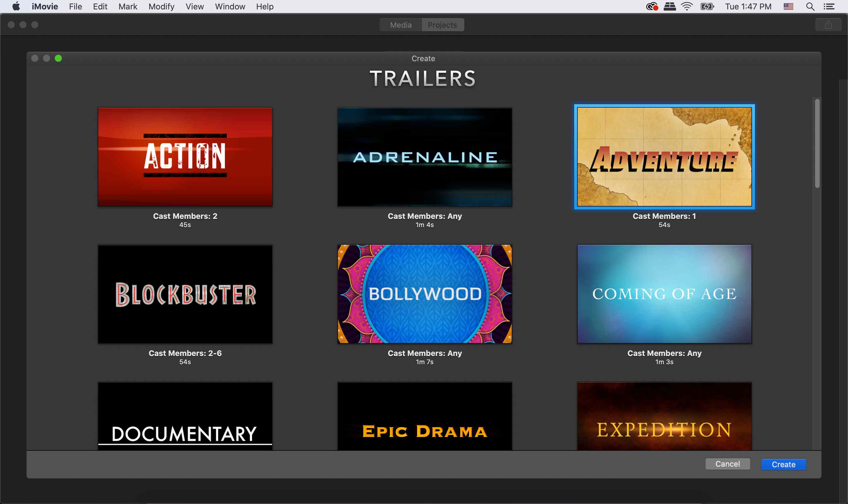Click the clock showing Tue 1:47 PM
This screenshot has width=848, height=504.
(748, 6)
